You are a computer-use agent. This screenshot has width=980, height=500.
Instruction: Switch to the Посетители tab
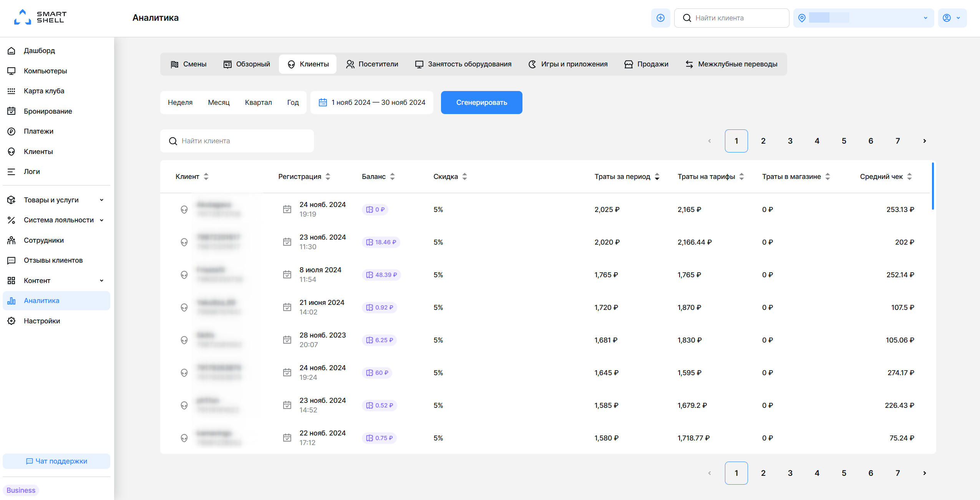[x=372, y=64]
